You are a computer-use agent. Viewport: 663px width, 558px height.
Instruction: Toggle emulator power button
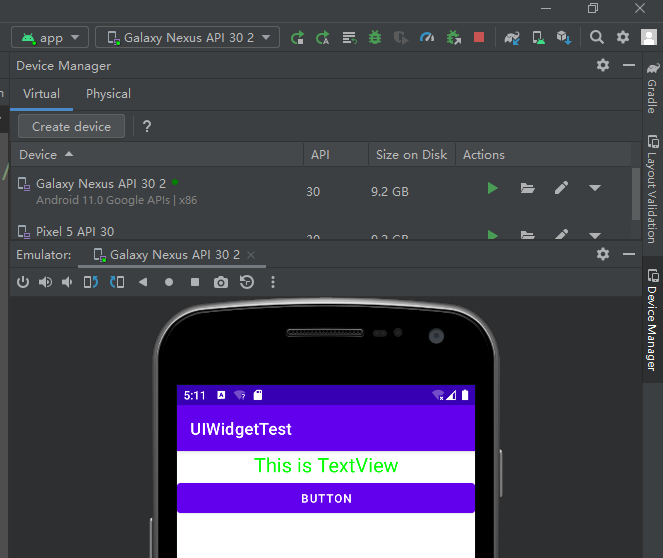click(23, 282)
